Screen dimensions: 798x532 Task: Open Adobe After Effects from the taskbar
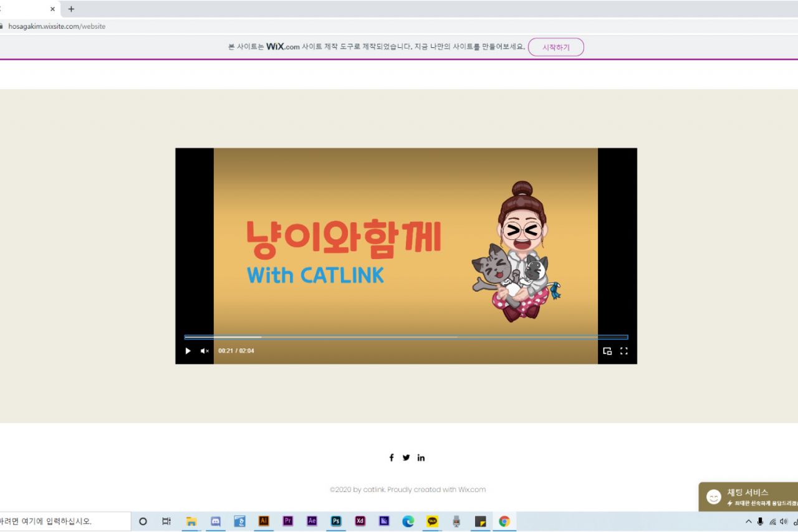(x=312, y=521)
